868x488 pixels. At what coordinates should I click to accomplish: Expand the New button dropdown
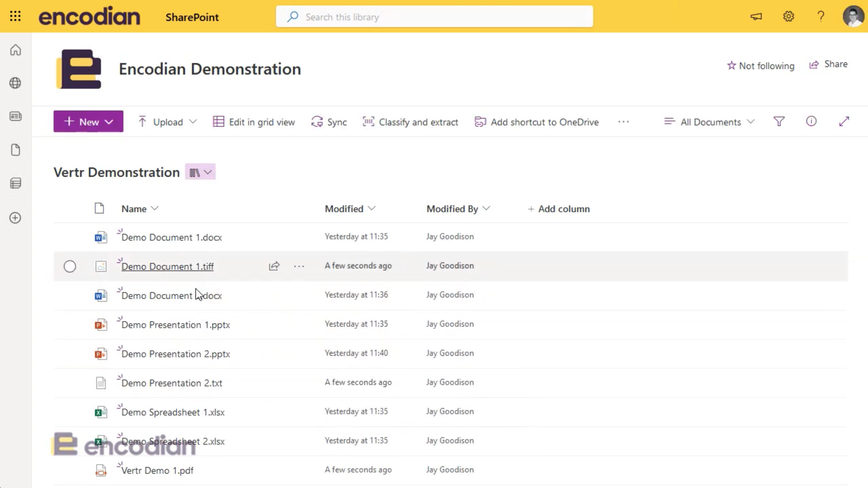pyautogui.click(x=109, y=122)
